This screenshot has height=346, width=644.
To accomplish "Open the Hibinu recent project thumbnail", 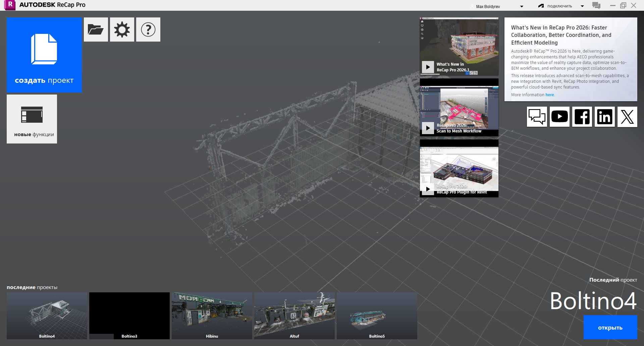I will [212, 316].
